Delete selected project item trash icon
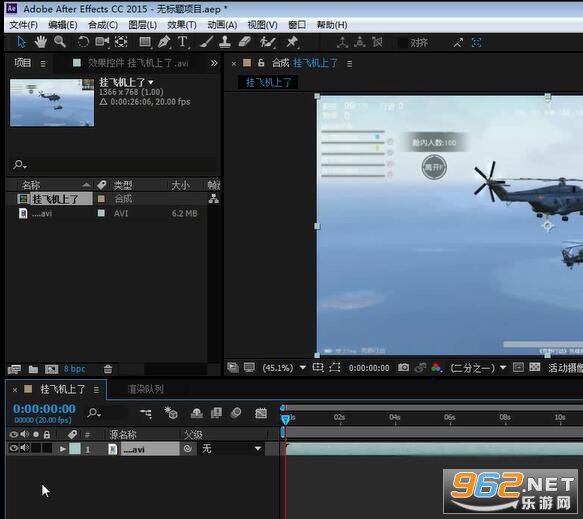Screen dimensions: 583x519 108,369
